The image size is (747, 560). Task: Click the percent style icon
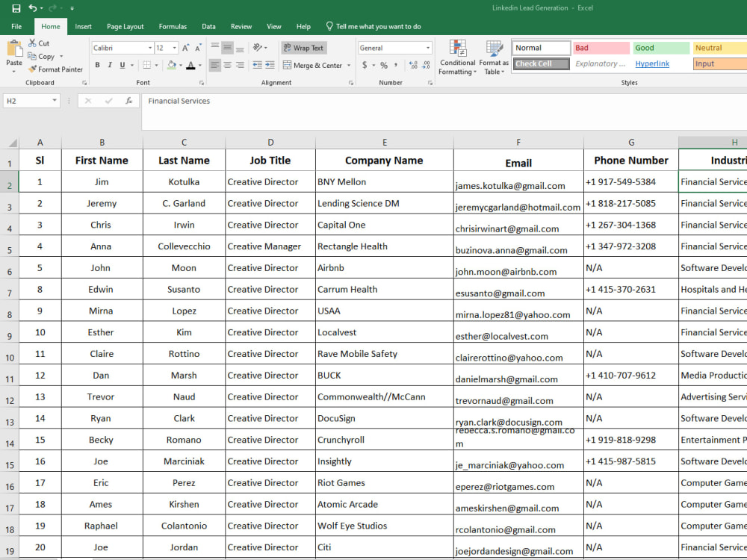384,65
